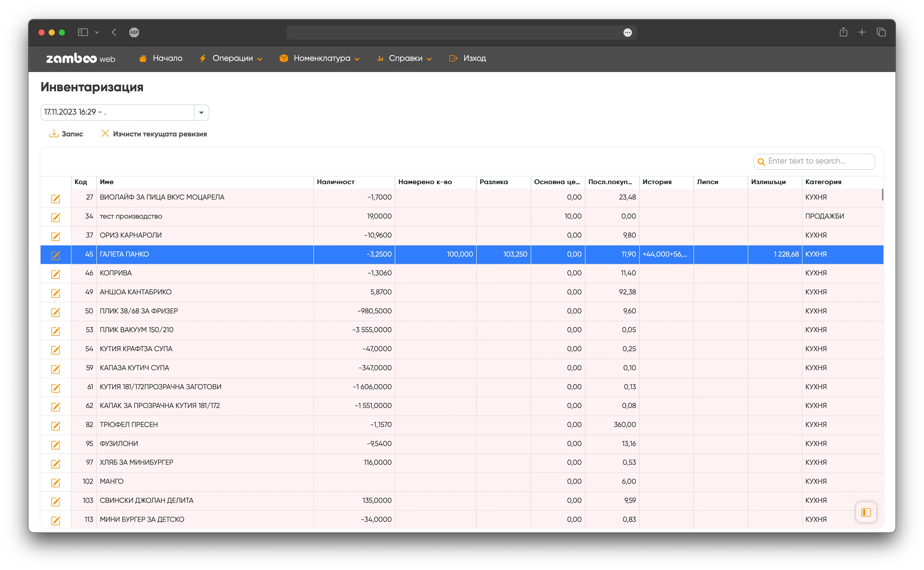
Task: Open the inventory date dropdown arrow
Action: tap(201, 112)
